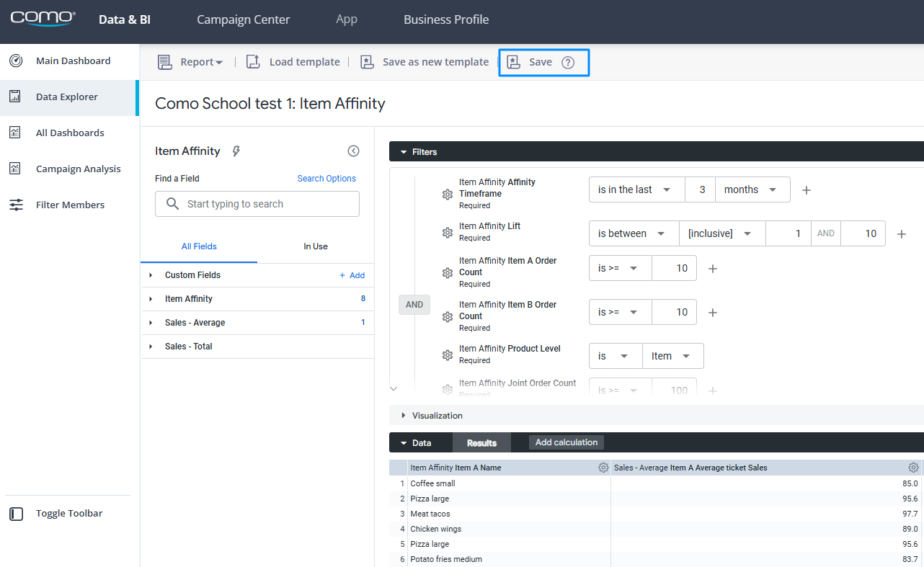Click the Save help question mark icon
Viewport: 924px width, 567px height.
pos(568,63)
